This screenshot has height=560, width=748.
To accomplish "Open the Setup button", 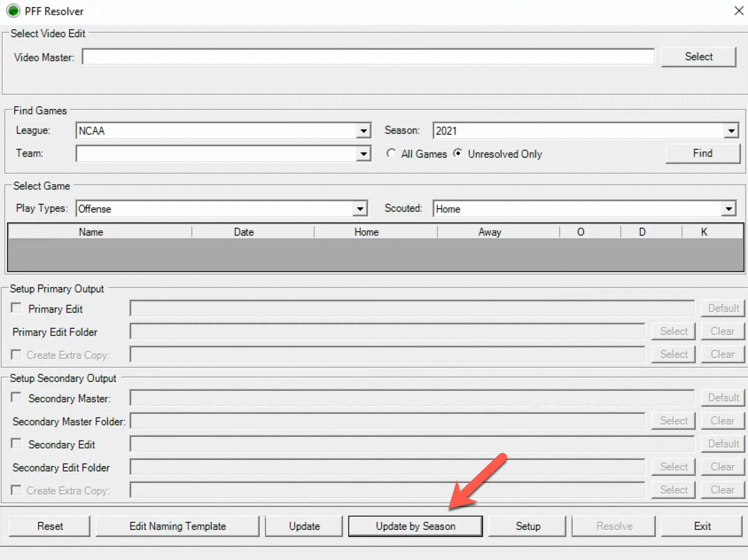I will (528, 526).
